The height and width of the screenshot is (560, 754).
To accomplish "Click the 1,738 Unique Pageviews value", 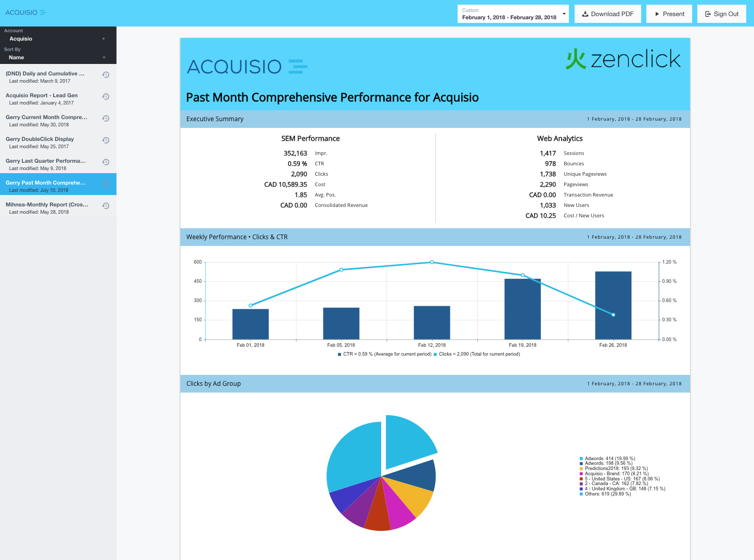I will click(548, 174).
